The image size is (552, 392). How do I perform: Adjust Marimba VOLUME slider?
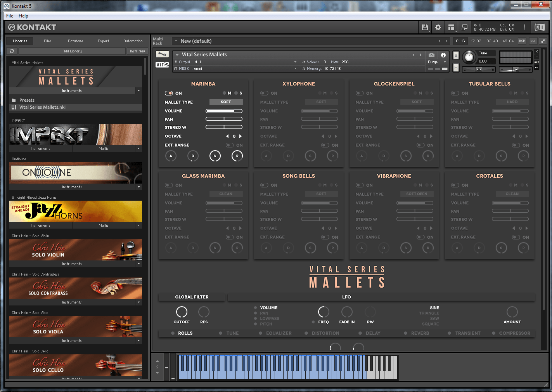[x=224, y=111]
